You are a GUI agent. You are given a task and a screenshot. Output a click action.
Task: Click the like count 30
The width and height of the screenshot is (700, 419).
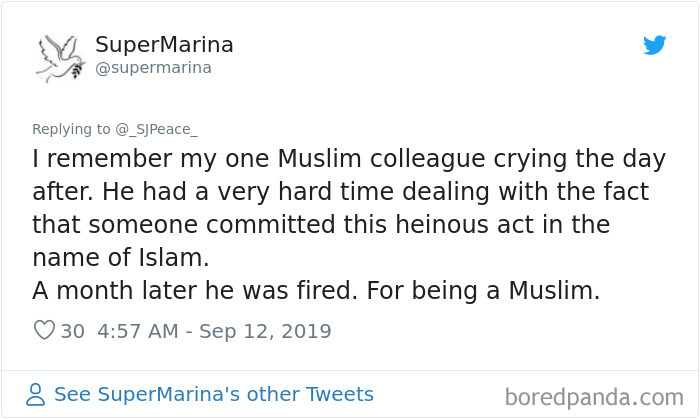[72, 330]
